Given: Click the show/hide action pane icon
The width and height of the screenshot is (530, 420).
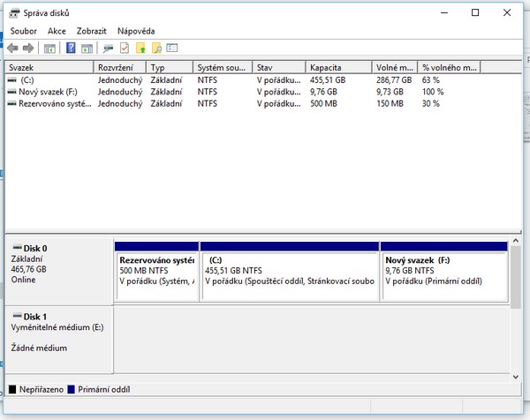Looking at the screenshot, I should coord(87,48).
